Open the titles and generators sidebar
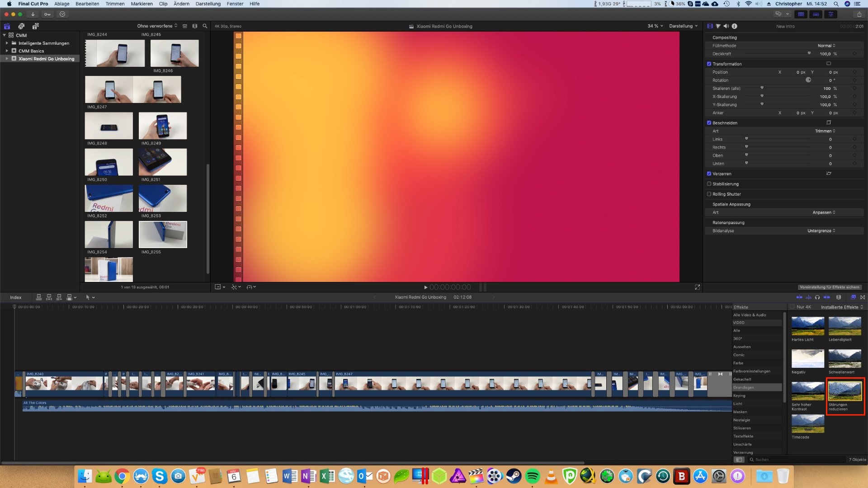Screen dimensions: 868x488 (36, 26)
